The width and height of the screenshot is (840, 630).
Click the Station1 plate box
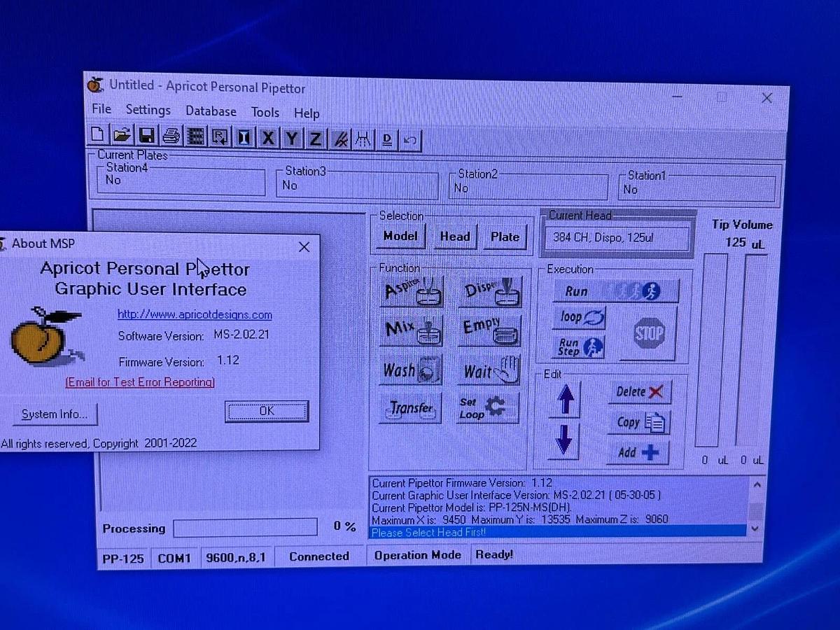coord(697,188)
